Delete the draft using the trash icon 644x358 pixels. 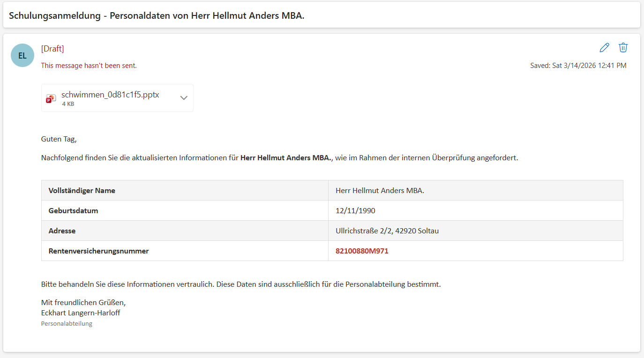tap(623, 48)
